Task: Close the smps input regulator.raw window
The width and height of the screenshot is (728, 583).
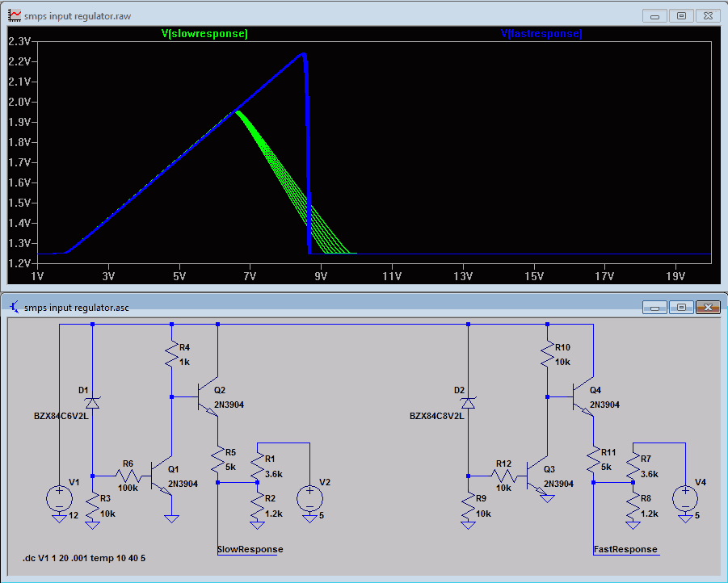Action: point(708,16)
